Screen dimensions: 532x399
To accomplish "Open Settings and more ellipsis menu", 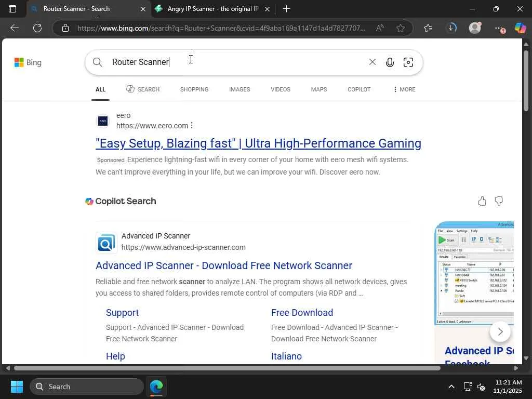I will click(499, 28).
